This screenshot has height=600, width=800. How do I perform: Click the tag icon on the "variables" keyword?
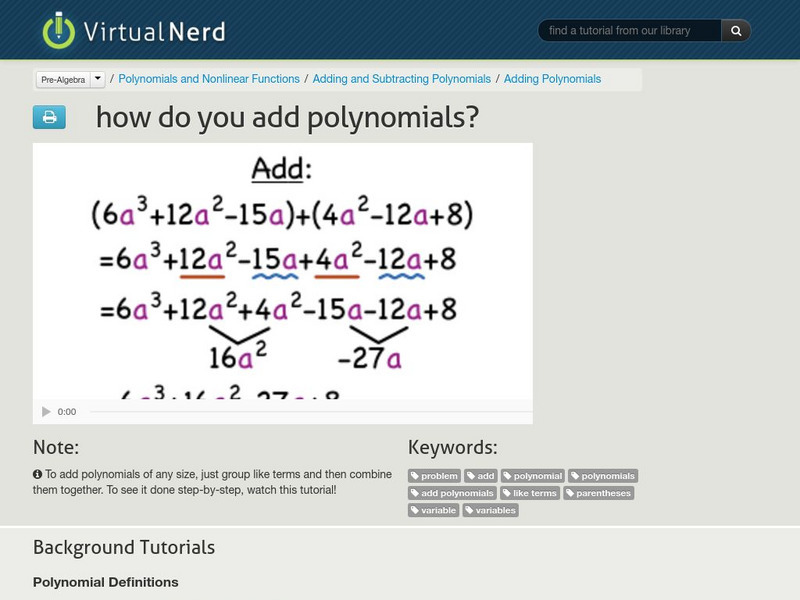[x=470, y=510]
